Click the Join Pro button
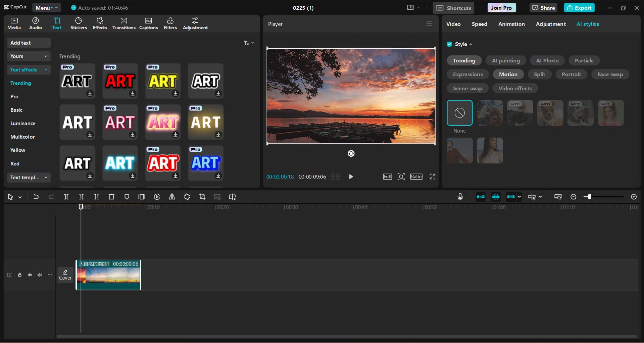 tap(501, 7)
